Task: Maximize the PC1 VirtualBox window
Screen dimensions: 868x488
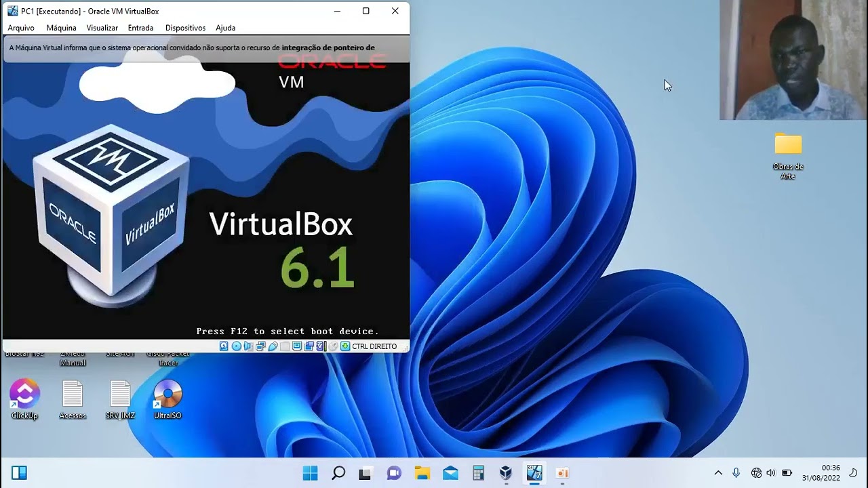Action: click(x=366, y=11)
